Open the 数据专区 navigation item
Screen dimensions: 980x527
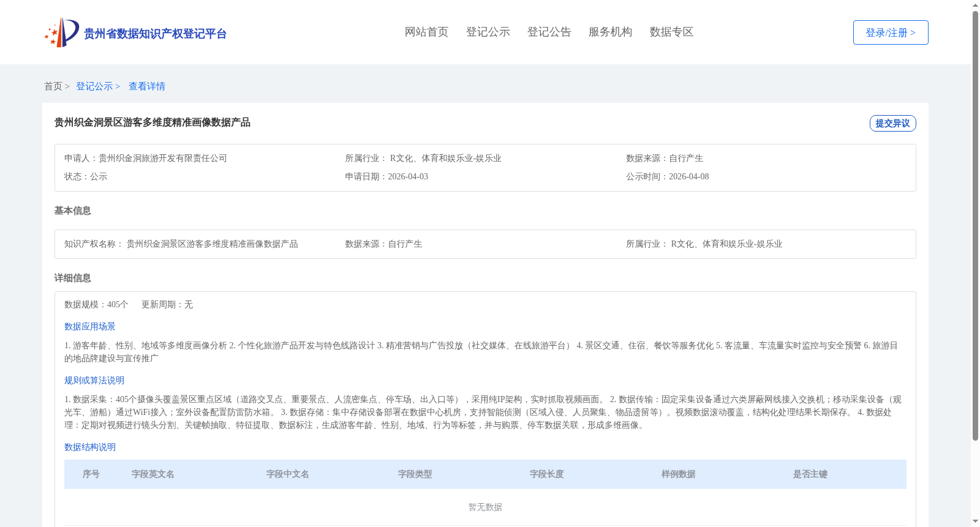pyautogui.click(x=671, y=32)
